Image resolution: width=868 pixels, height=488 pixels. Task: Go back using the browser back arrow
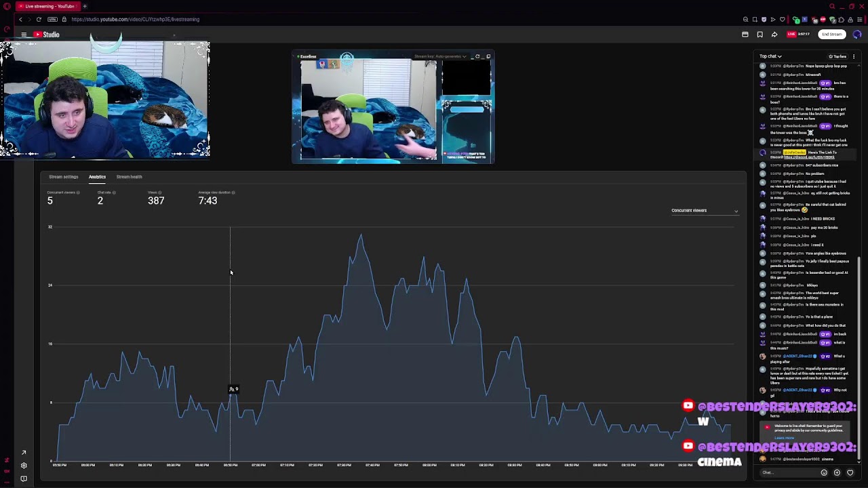pyautogui.click(x=20, y=19)
